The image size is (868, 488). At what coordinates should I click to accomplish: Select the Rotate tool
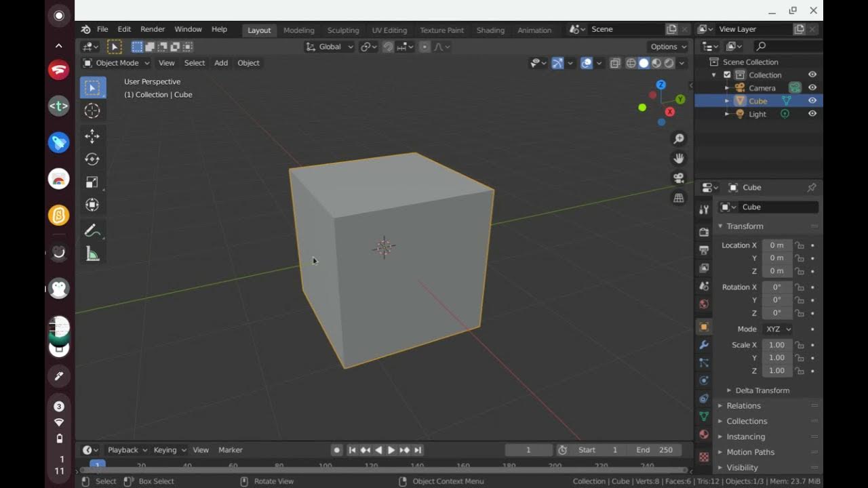(92, 159)
